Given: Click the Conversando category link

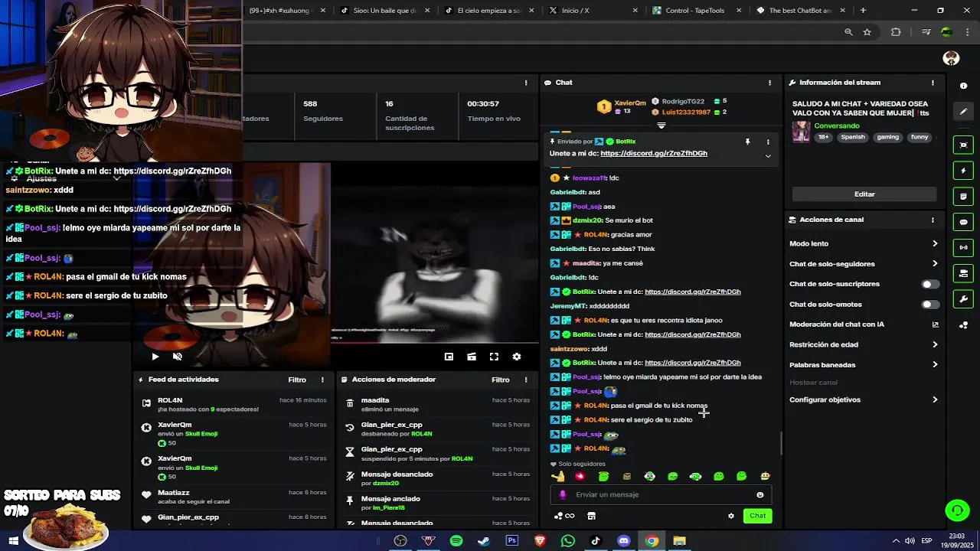Looking at the screenshot, I should click(x=837, y=126).
